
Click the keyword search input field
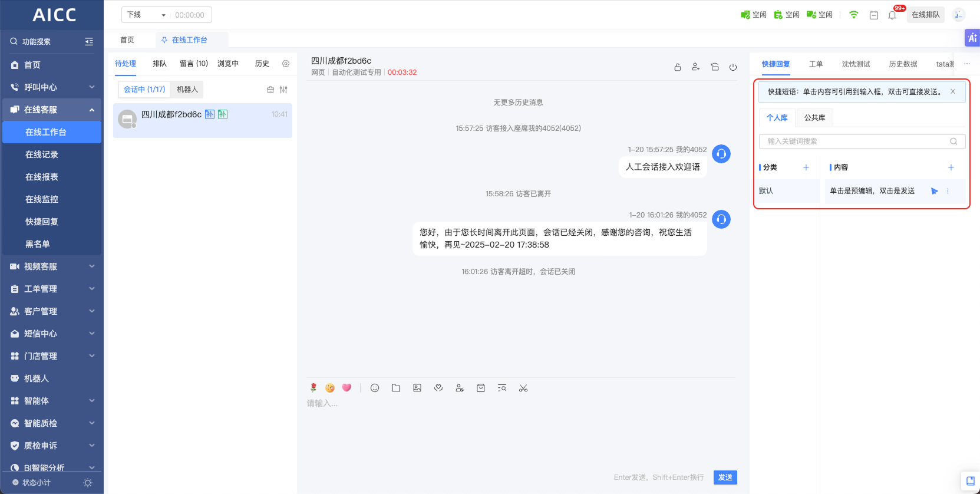(857, 141)
